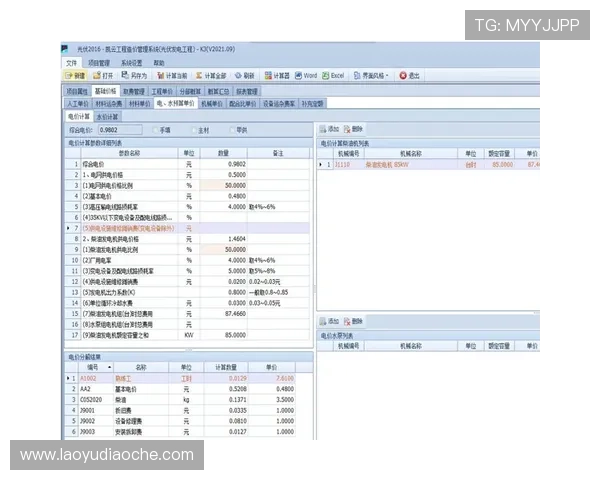Click the 3.5000 unit price cell
Viewport: 600px width, 480px height.
272,400
